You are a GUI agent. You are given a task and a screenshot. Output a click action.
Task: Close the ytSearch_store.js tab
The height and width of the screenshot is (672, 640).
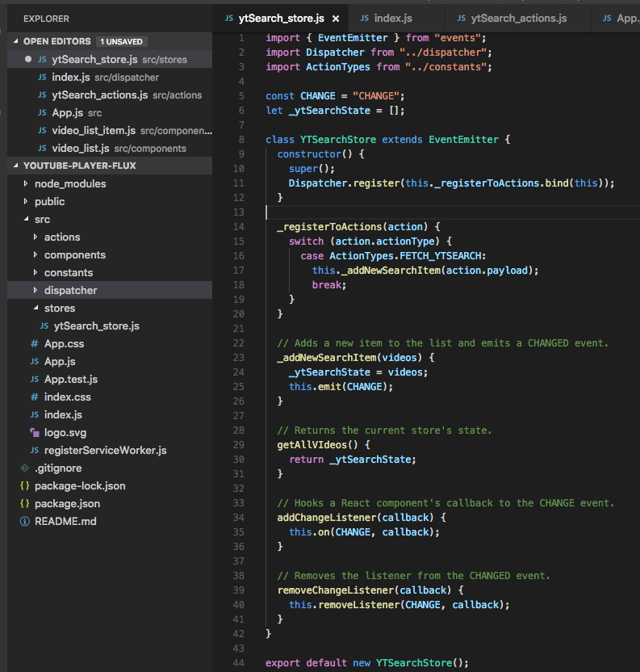pyautogui.click(x=336, y=19)
